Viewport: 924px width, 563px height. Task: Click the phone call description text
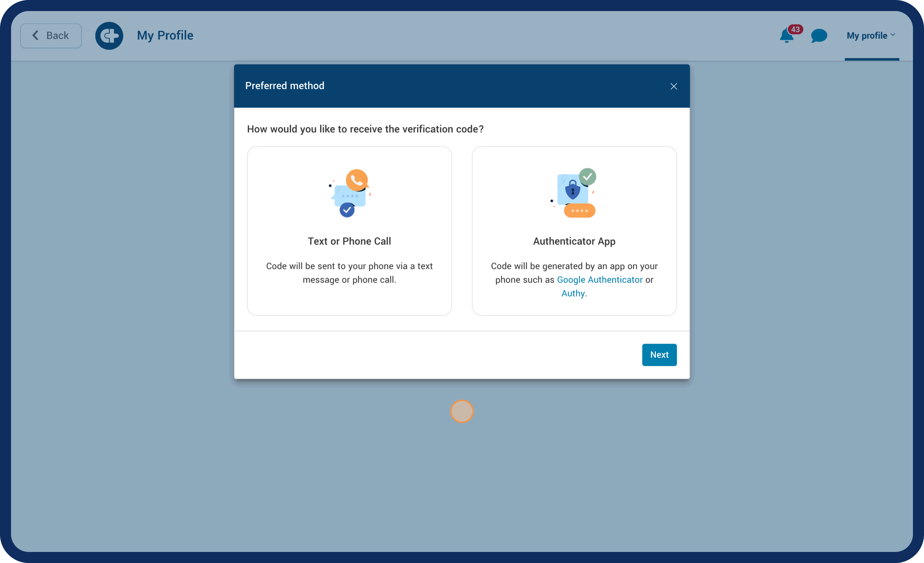349,273
